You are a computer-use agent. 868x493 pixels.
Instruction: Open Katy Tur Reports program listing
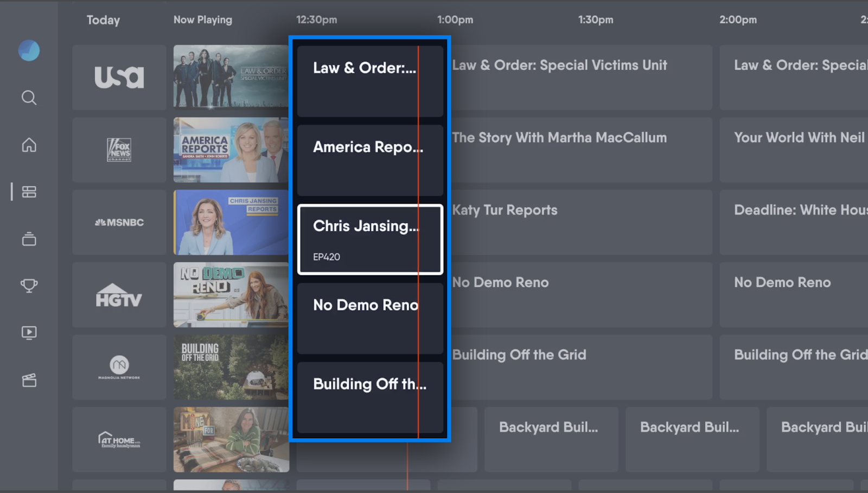580,222
